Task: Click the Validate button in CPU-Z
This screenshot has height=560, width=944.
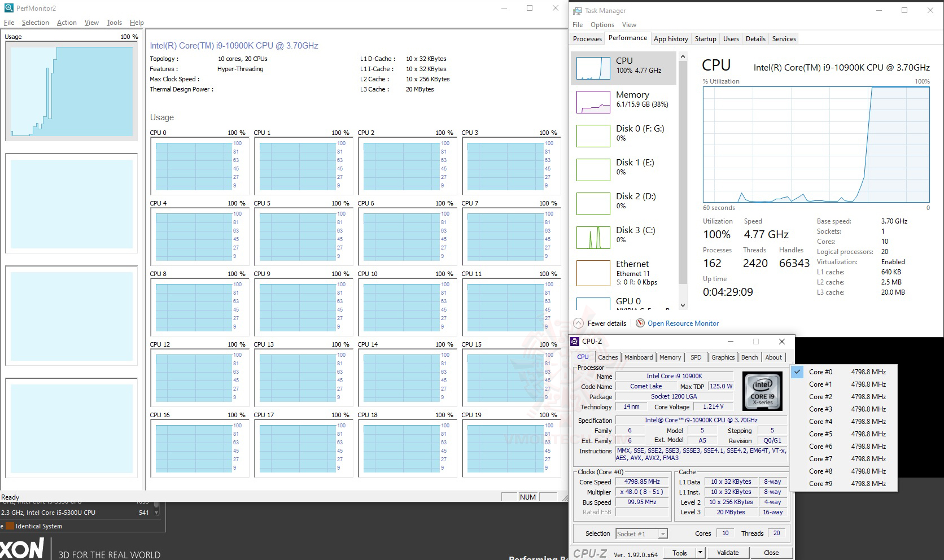Action: coord(728,553)
